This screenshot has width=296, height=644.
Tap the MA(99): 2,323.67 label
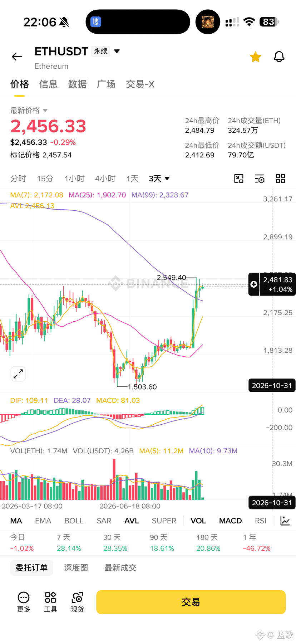pos(160,195)
